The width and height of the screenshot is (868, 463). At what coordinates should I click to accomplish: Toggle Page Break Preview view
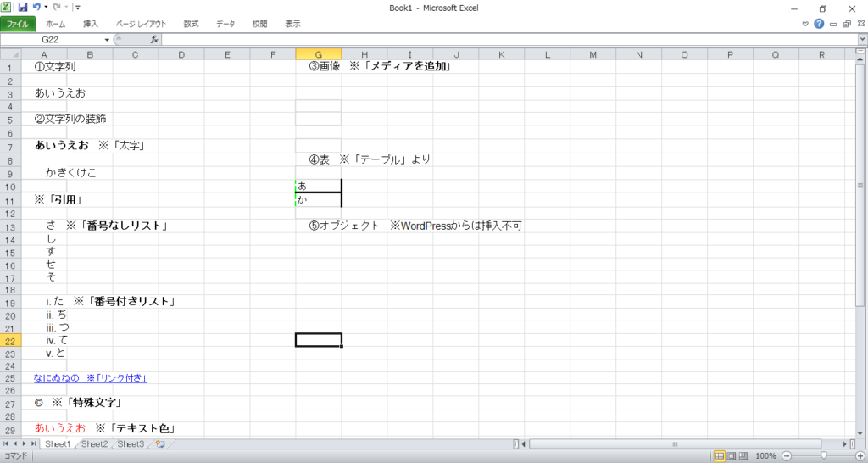[743, 456]
